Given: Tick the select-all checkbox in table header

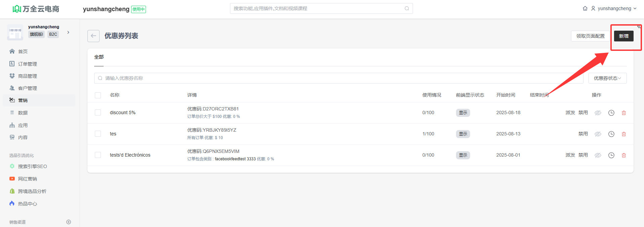Looking at the screenshot, I should tap(98, 95).
